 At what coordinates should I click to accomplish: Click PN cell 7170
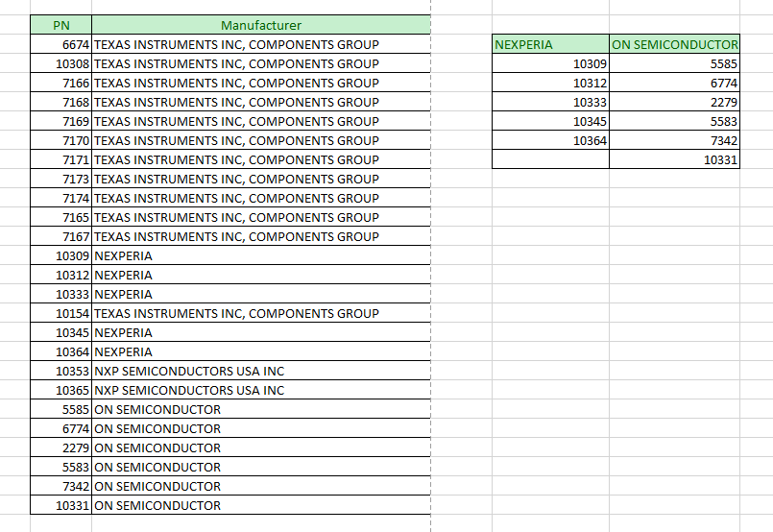click(61, 140)
